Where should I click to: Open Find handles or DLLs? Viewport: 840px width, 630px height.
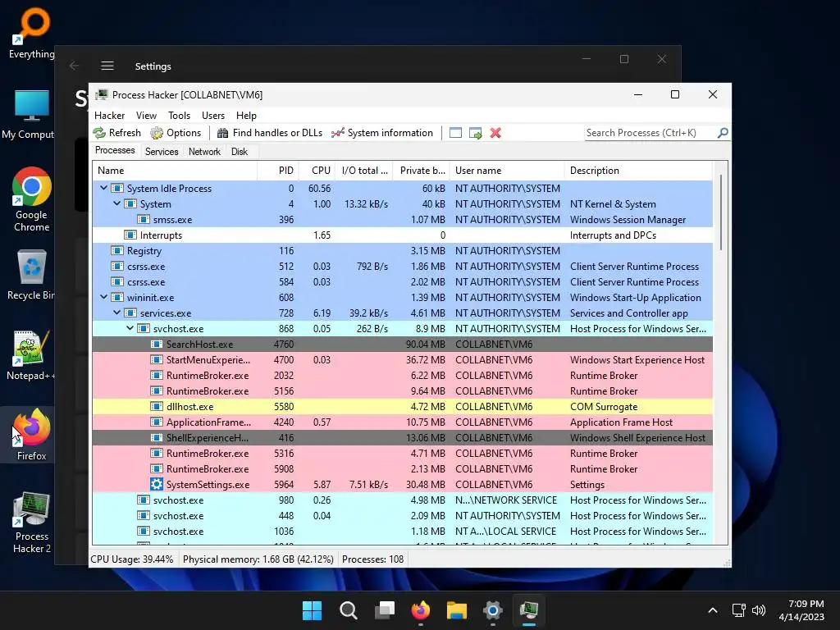tap(269, 133)
